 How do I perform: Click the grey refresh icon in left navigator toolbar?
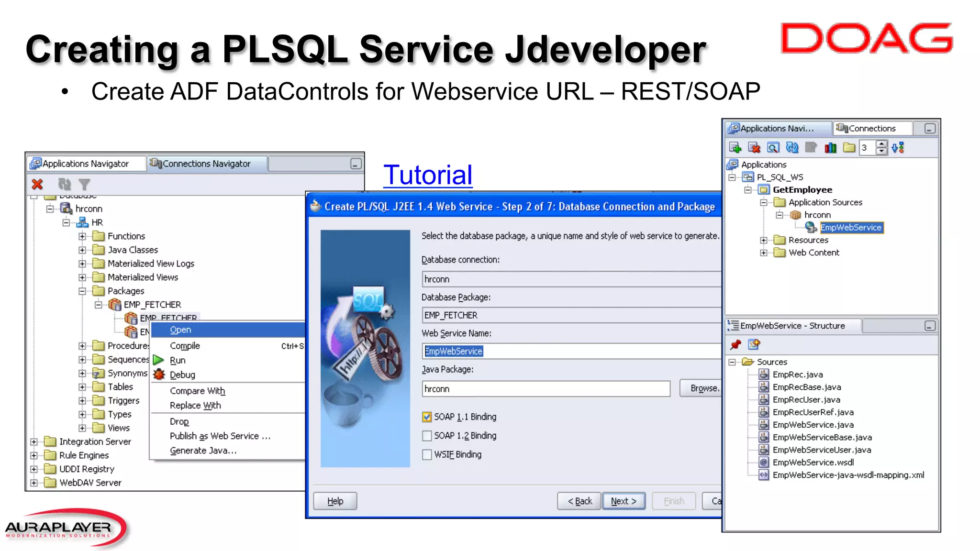click(x=64, y=184)
